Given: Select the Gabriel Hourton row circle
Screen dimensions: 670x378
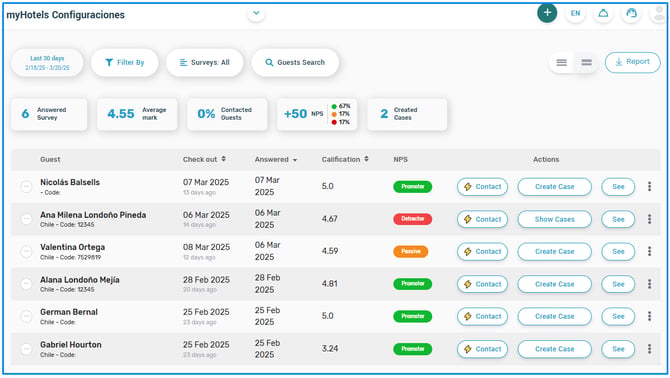Looking at the screenshot, I should pyautogui.click(x=26, y=349).
